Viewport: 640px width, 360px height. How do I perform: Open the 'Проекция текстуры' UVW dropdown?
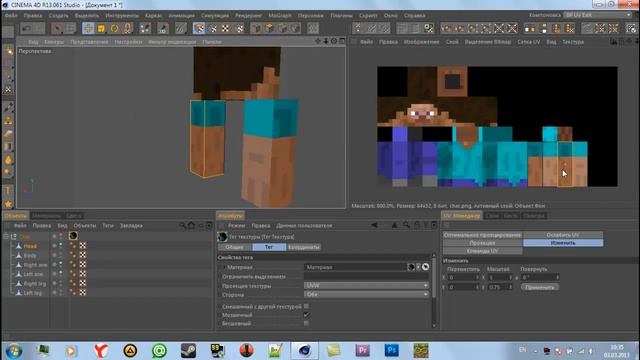pyautogui.click(x=366, y=285)
